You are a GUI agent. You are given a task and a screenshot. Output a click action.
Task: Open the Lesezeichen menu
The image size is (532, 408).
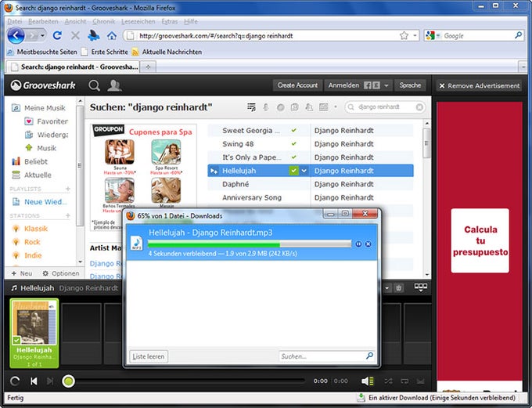138,21
